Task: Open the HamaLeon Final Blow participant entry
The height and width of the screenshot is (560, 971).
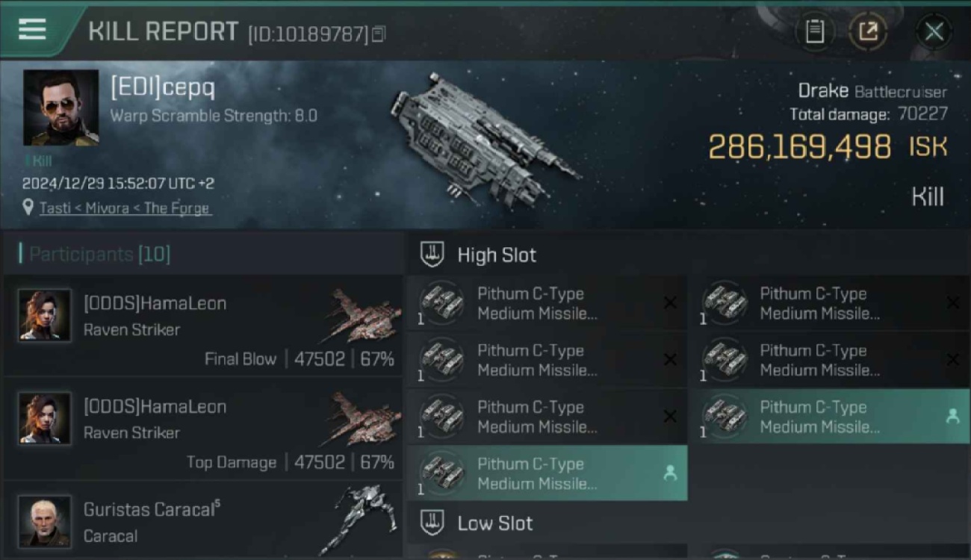Action: (202, 326)
